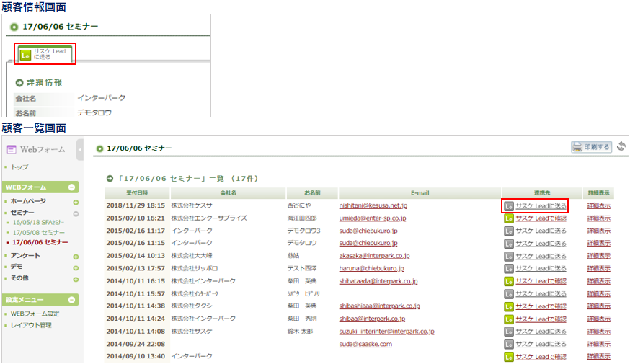The height and width of the screenshot is (364, 630).
Task: Click サスケ Leadで確認 for 株式会社エンタープライズ
Action: tap(541, 218)
